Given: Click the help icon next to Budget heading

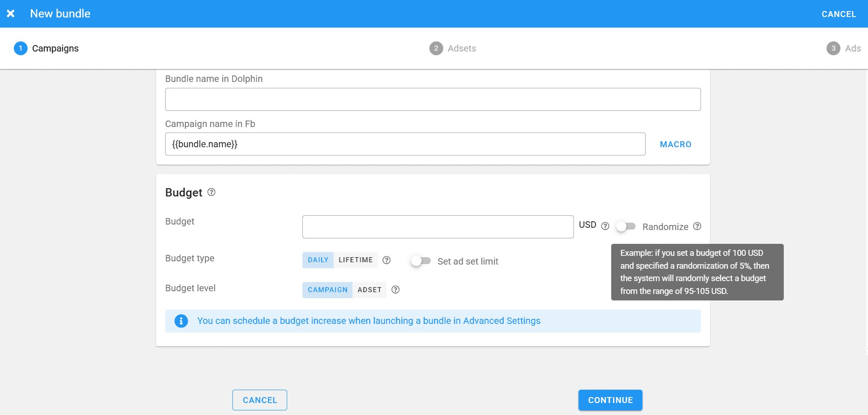Looking at the screenshot, I should click(x=211, y=192).
